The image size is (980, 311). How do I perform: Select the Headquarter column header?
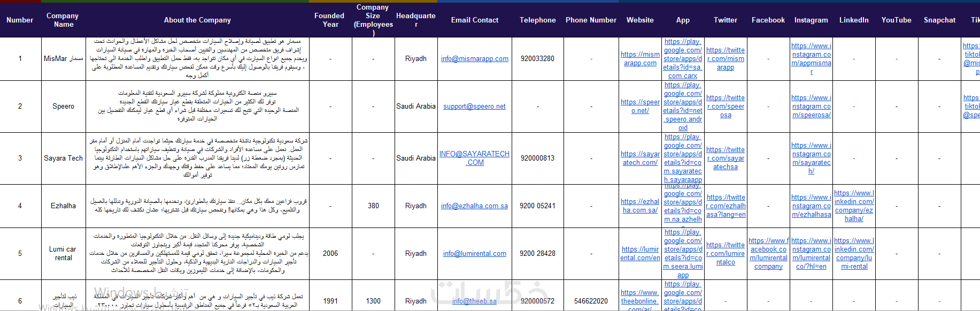coord(415,20)
